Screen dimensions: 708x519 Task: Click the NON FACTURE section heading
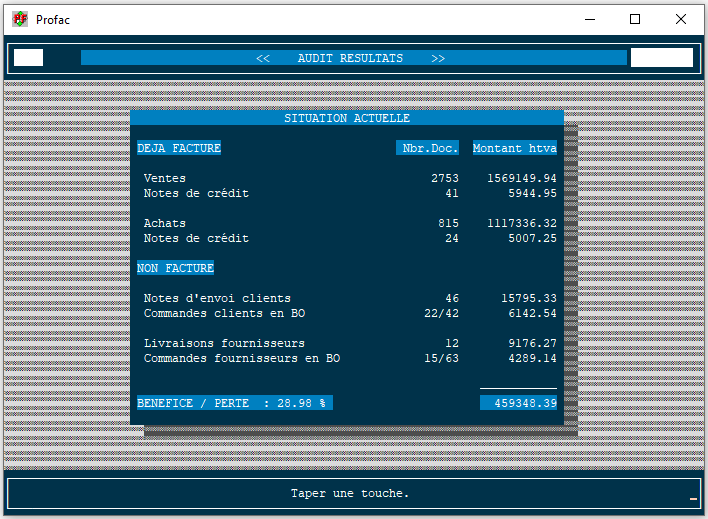point(176,268)
